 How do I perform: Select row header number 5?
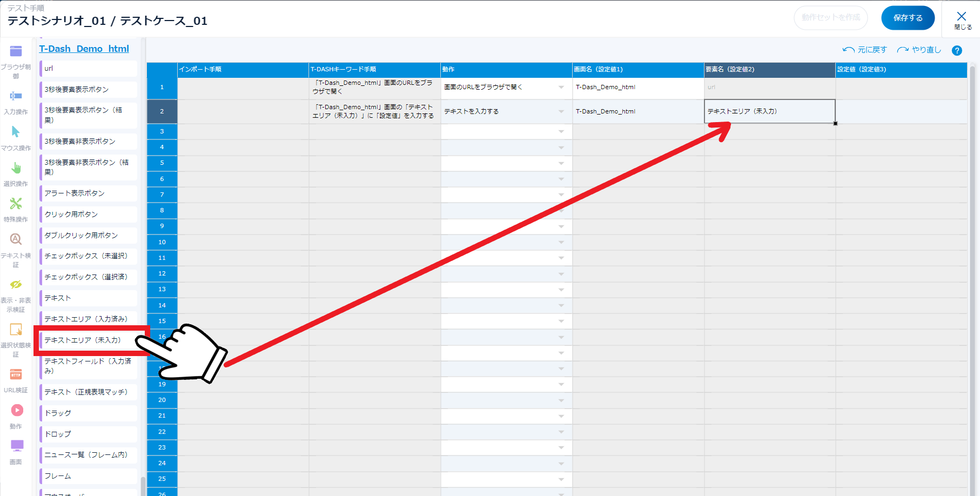pos(162,163)
